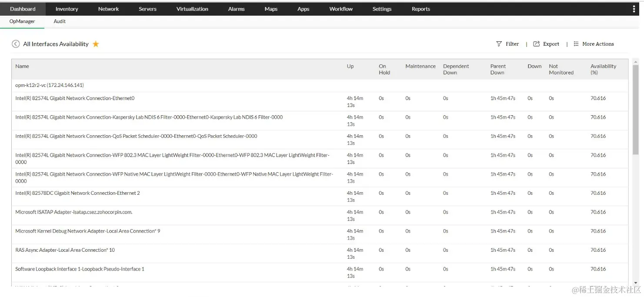Click the circular back arrow
Screen dimensions: 644x297
tap(15, 43)
